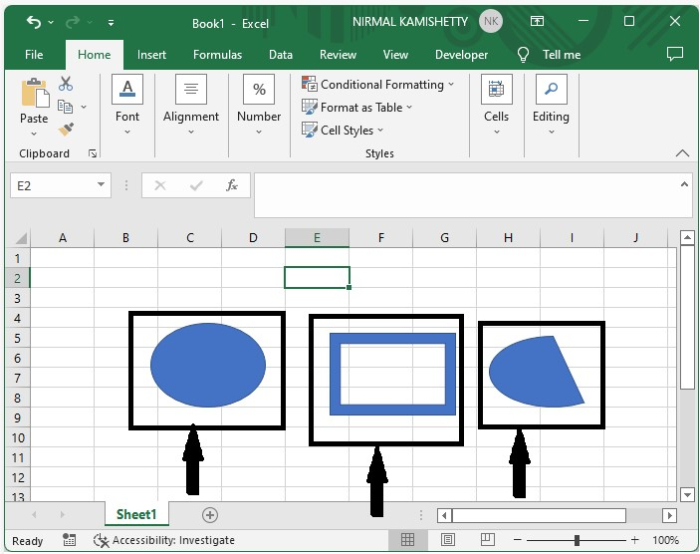Collapse the formula bar chevron
This screenshot has width=700, height=554.
684,184
